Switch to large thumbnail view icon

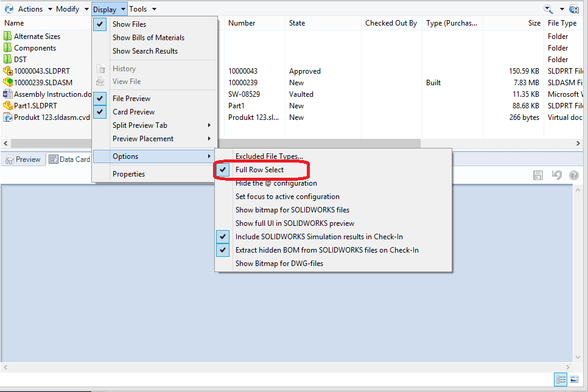[574, 379]
